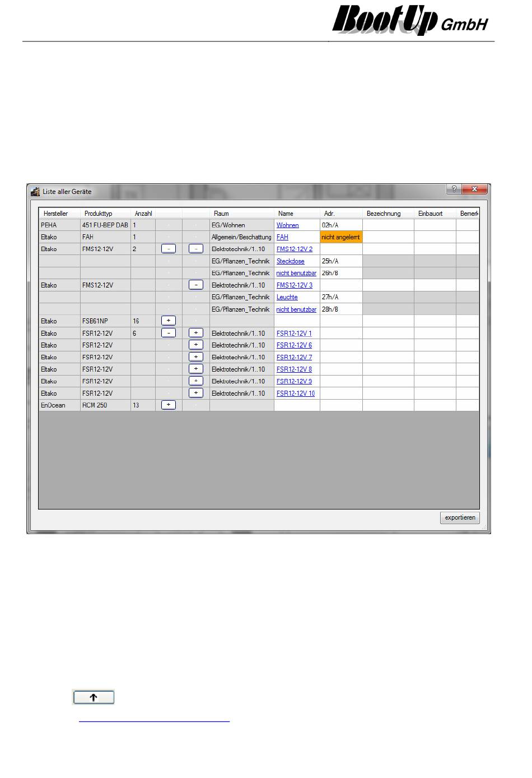The width and height of the screenshot is (532, 778).
Task: Open the FSR12-12V 6 link
Action: click(x=294, y=345)
